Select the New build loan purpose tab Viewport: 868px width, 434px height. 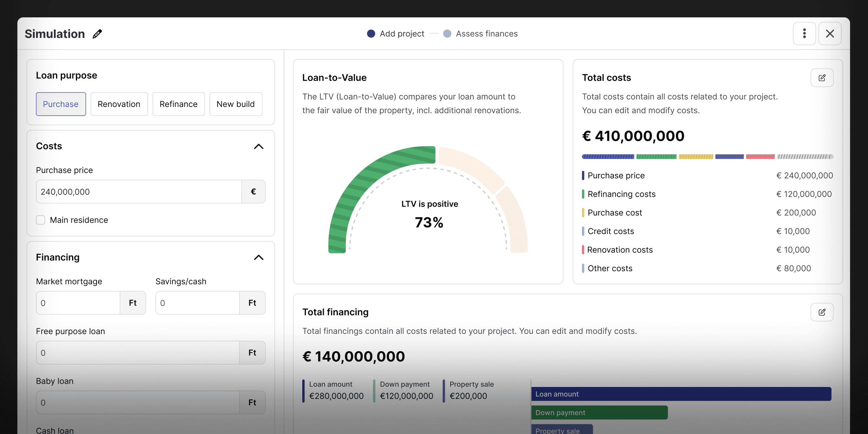coord(235,103)
